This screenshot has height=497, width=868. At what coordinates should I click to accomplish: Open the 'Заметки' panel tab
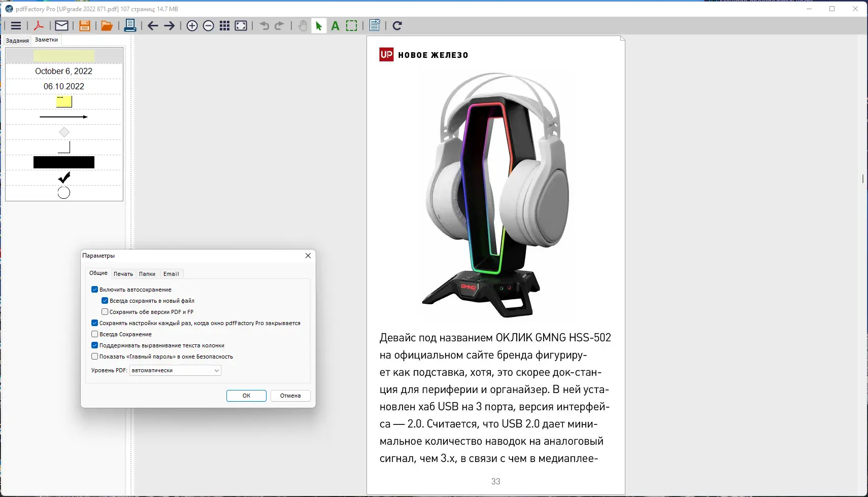click(x=46, y=40)
